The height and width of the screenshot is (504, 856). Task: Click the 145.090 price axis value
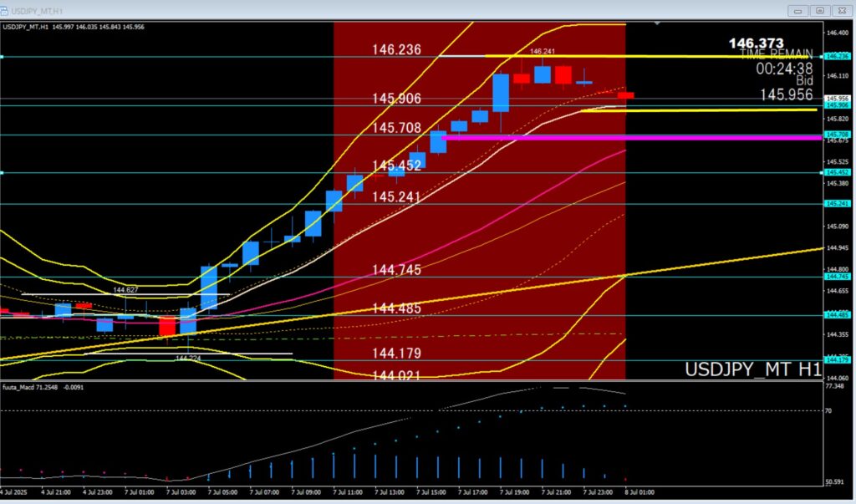pyautogui.click(x=838, y=226)
